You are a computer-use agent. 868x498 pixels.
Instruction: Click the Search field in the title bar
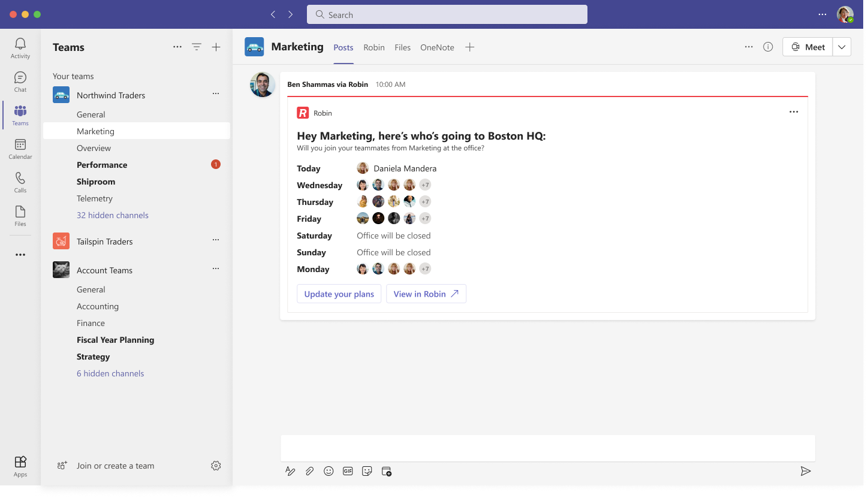pos(447,14)
